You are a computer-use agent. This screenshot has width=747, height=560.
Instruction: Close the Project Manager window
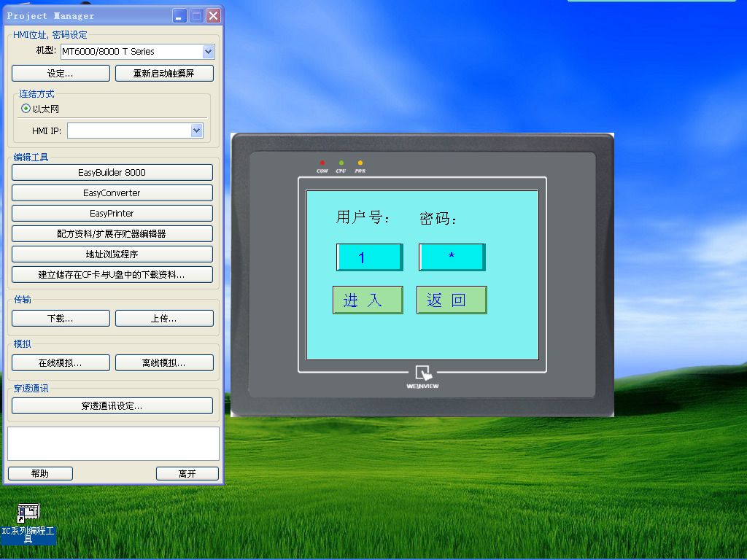pos(214,16)
